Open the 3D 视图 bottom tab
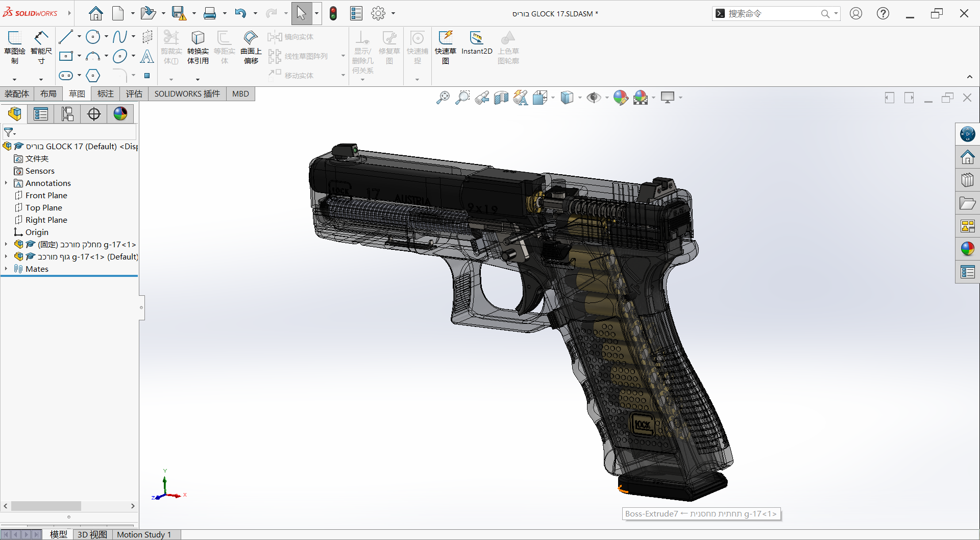The height and width of the screenshot is (540, 980). click(92, 534)
